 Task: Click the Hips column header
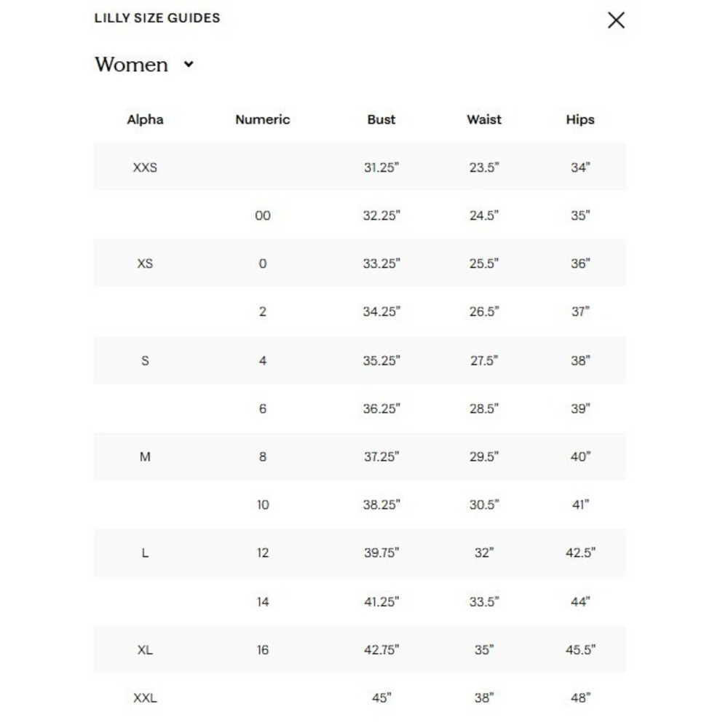point(580,119)
